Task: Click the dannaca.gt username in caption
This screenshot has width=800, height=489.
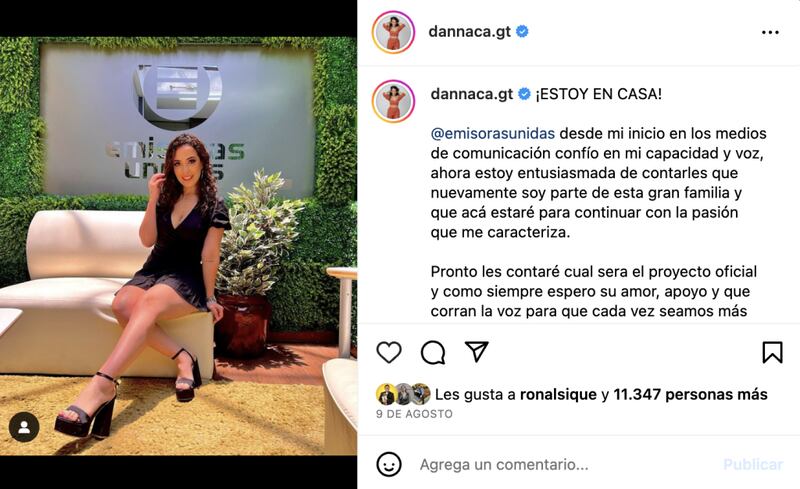Action: [x=471, y=94]
